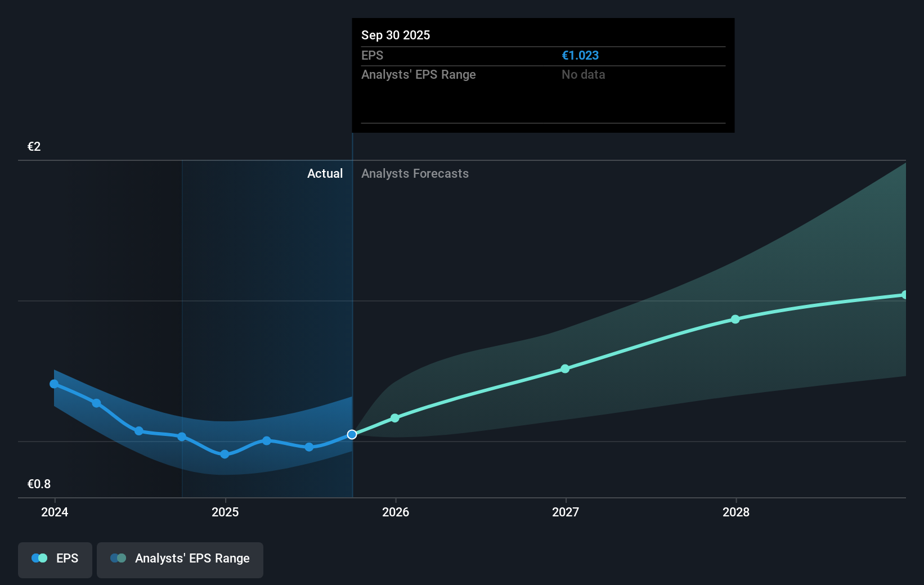Click the Sep 30 2025 tooltip date
The height and width of the screenshot is (585, 924).
point(396,35)
